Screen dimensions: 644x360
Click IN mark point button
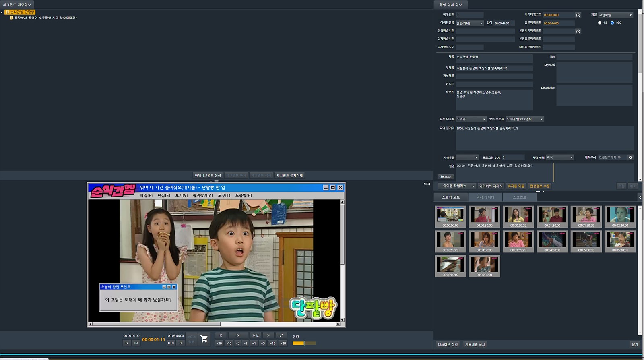136,343
